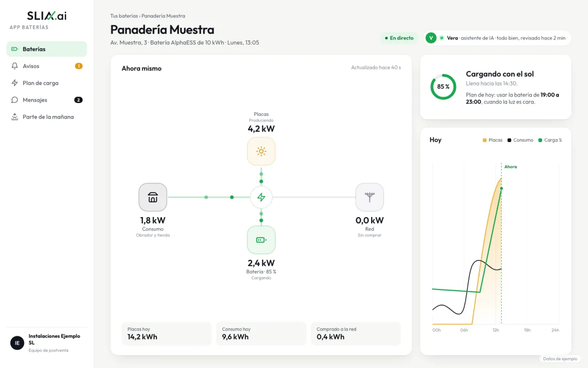The image size is (588, 368).
Task: Click the En directo status pill
Action: point(399,38)
